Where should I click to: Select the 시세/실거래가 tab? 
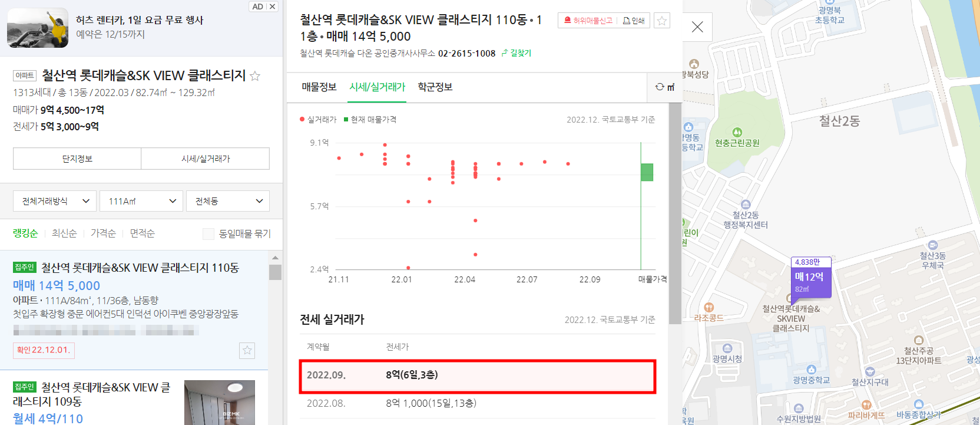tap(378, 87)
